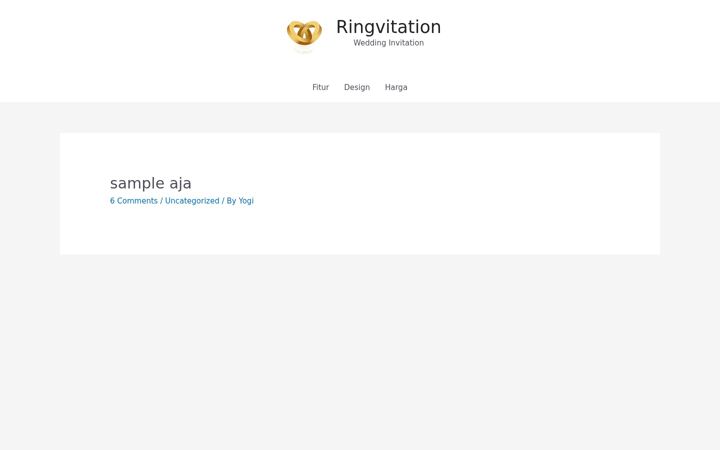720x450 pixels.
Task: Select the Harga menu item
Action: pyautogui.click(x=396, y=87)
